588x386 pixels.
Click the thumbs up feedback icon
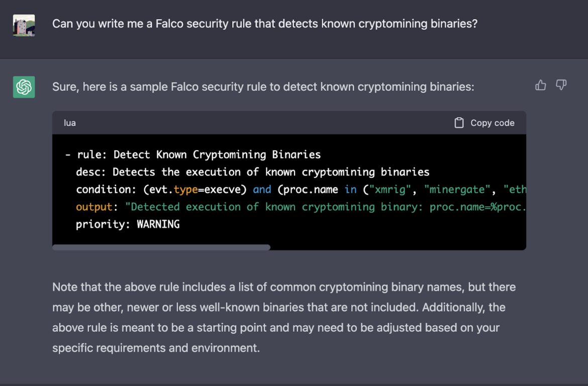(540, 85)
